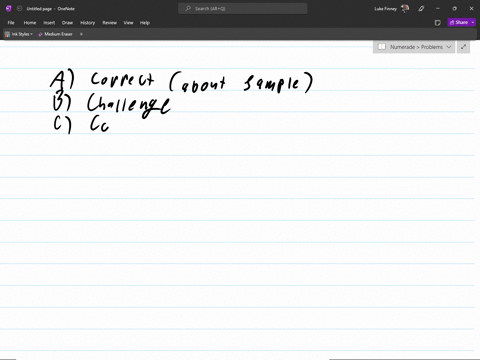Click the back arrow in the title bar
The image size is (480, 360).
(x=19, y=9)
